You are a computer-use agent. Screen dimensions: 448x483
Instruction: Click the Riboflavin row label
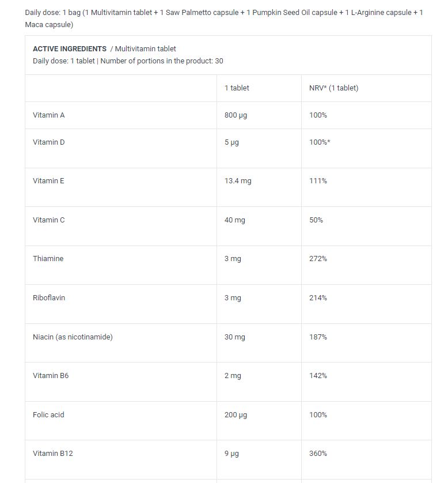click(49, 298)
